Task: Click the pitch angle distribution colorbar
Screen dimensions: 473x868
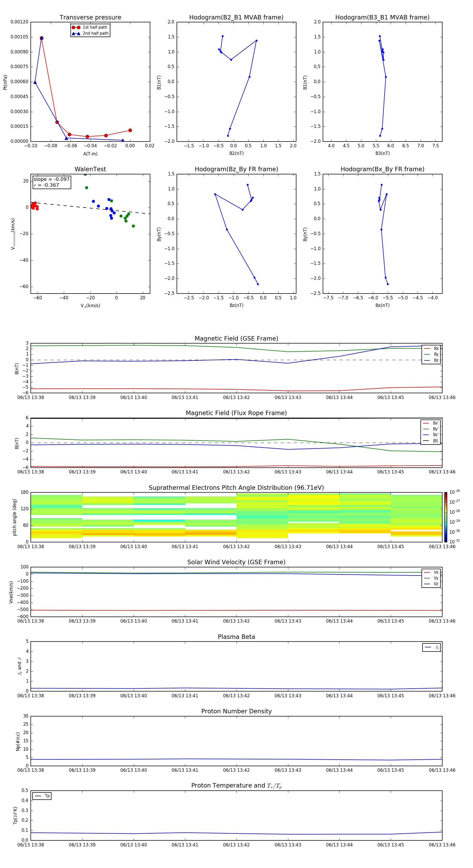Action: 446,517
